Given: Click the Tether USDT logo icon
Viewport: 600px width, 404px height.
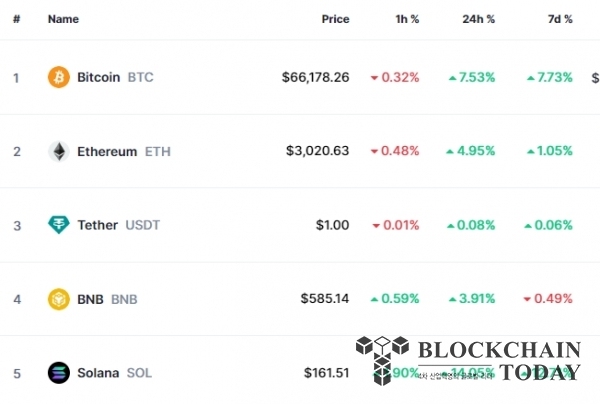Looking at the screenshot, I should (59, 225).
